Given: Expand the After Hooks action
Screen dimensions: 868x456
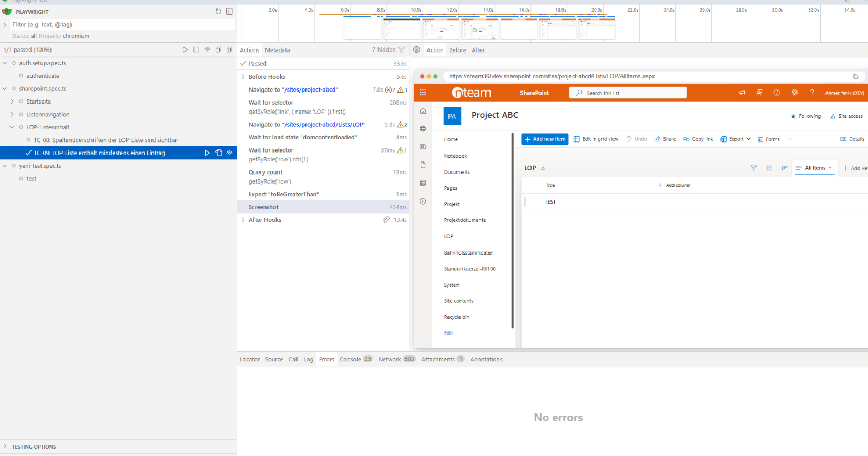Looking at the screenshot, I should pyautogui.click(x=243, y=220).
